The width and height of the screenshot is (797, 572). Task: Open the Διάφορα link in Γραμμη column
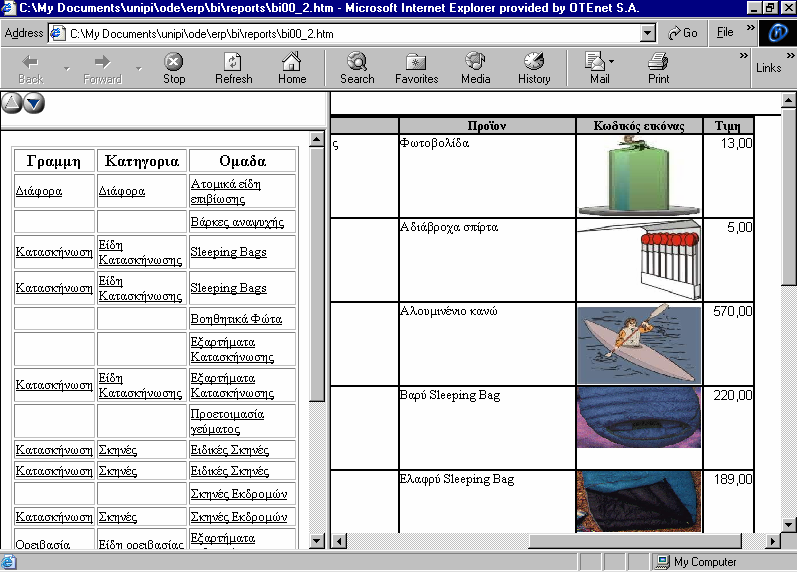click(x=39, y=191)
